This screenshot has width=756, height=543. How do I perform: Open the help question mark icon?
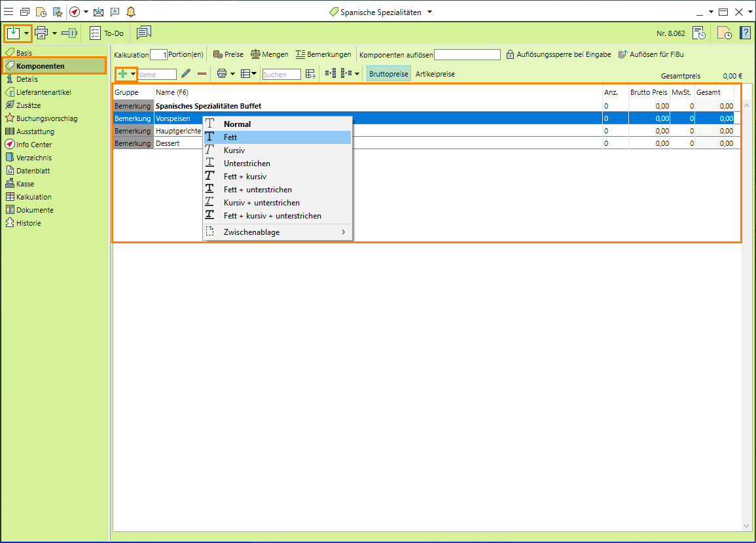[x=745, y=33]
